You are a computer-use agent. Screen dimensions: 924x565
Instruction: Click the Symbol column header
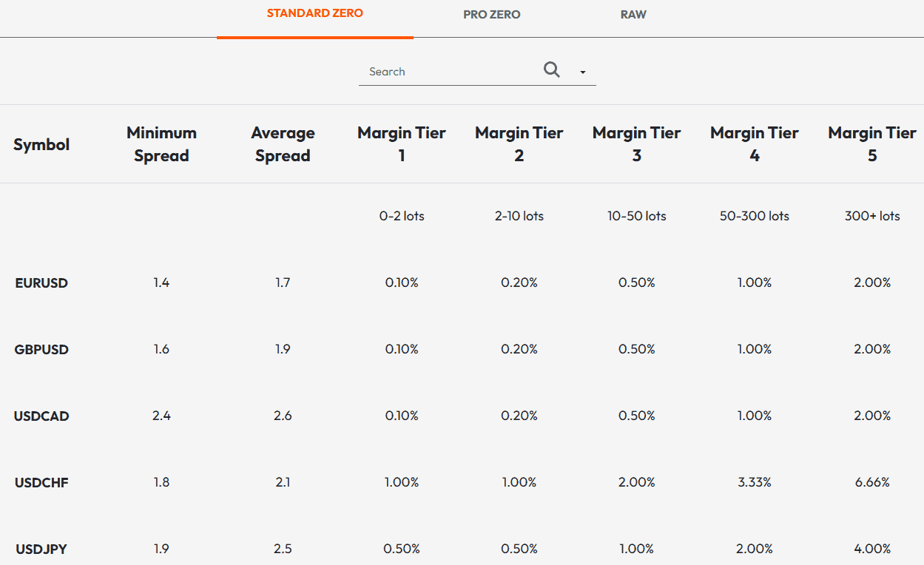pos(41,144)
